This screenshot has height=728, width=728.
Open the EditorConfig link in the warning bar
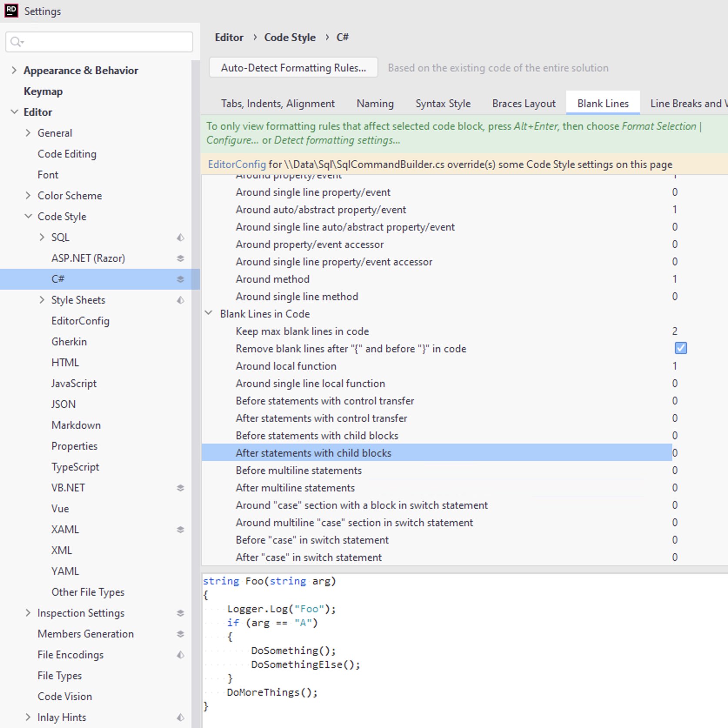click(237, 164)
